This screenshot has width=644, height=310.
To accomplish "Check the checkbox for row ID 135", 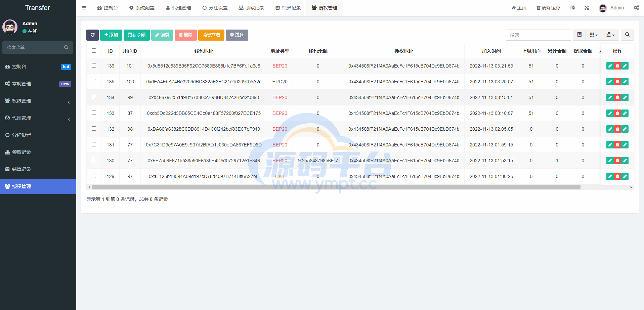I will (94, 81).
